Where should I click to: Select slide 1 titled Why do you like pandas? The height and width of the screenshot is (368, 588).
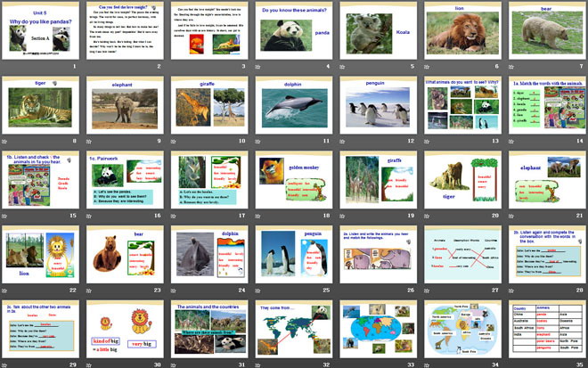tap(39, 31)
